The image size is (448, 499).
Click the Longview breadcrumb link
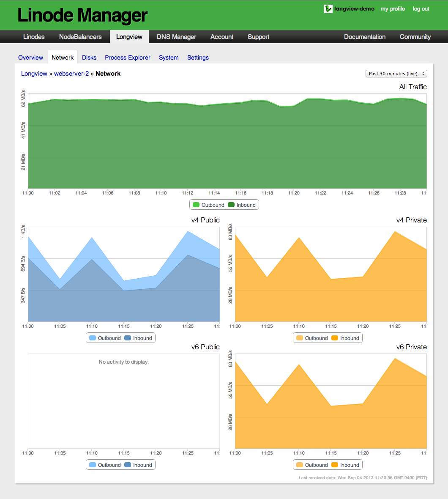click(x=34, y=74)
